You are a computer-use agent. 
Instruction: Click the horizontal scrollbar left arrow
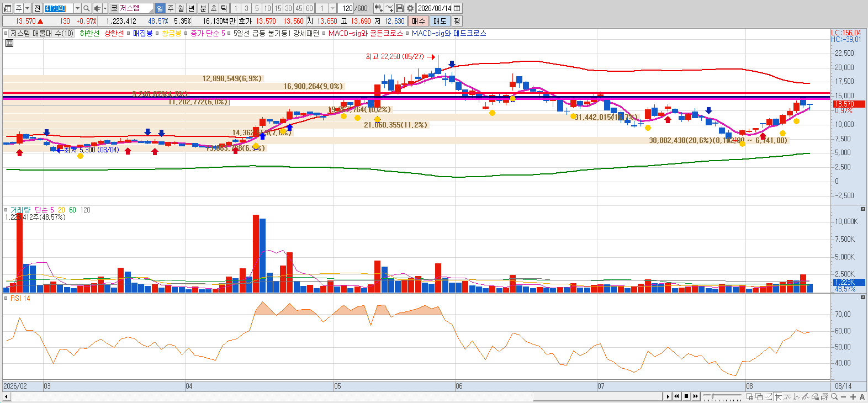pyautogui.click(x=7, y=396)
